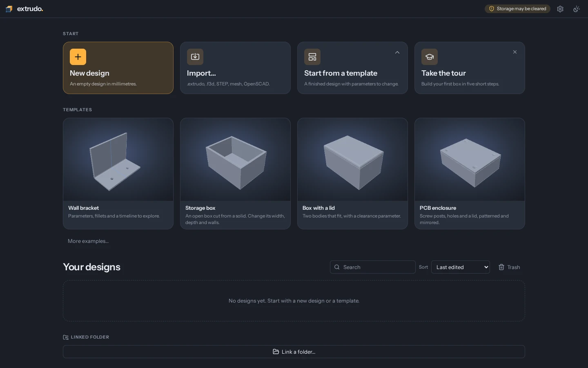Click 'Build your first box in five short steps.'

pos(460,84)
